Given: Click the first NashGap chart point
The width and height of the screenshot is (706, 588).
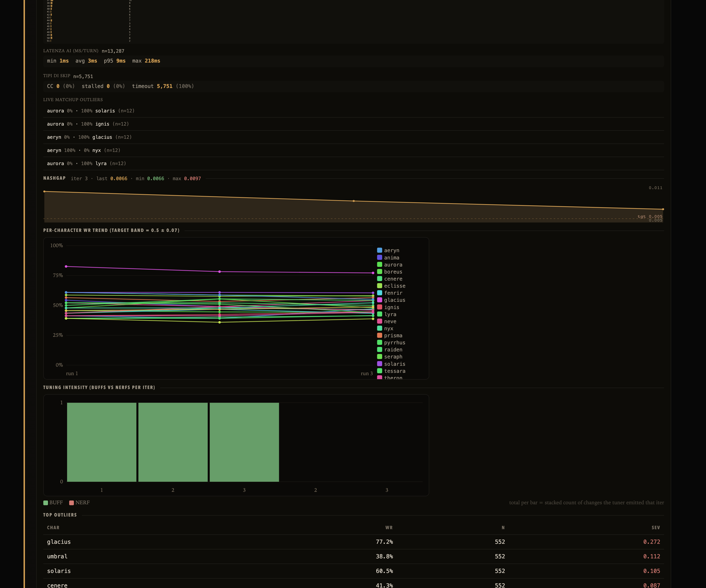Looking at the screenshot, I should coord(44,191).
